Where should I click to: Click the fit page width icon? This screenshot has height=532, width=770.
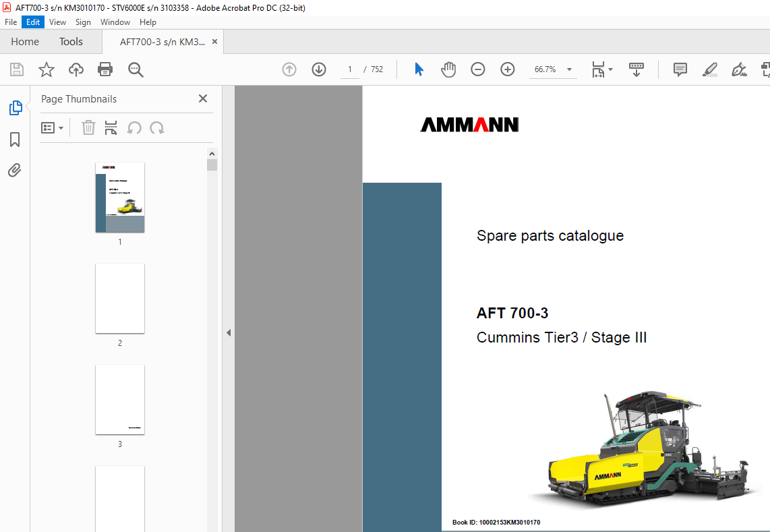point(598,69)
